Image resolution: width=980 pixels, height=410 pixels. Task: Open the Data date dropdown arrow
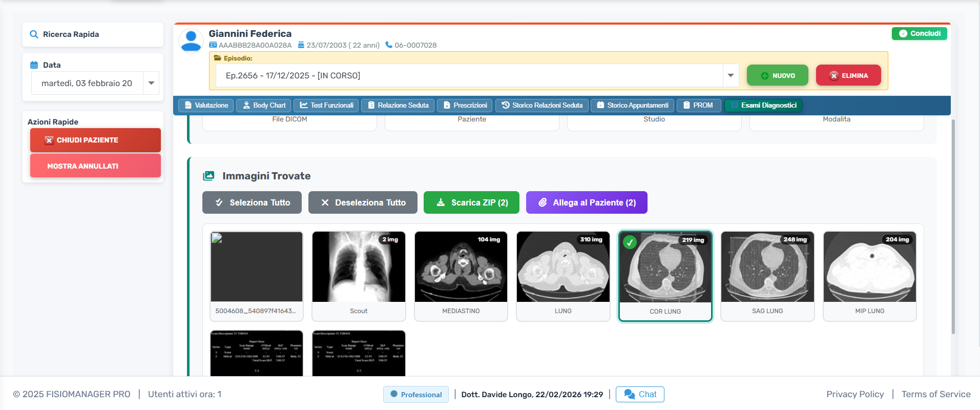pyautogui.click(x=151, y=83)
